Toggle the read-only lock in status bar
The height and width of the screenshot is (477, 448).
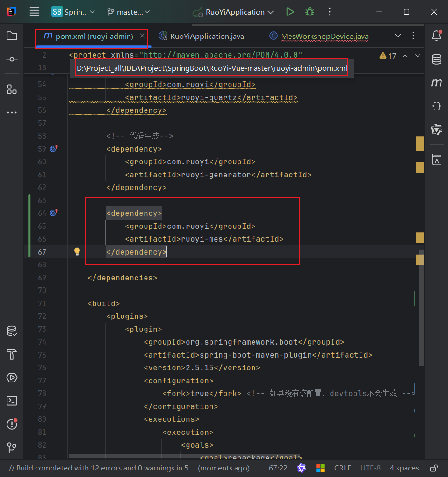pos(434,468)
